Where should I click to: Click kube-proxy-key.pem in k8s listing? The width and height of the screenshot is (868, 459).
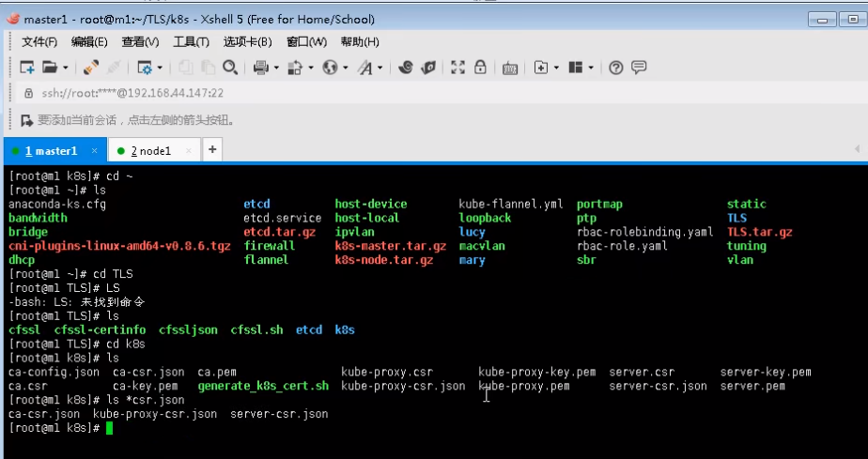pyautogui.click(x=537, y=373)
